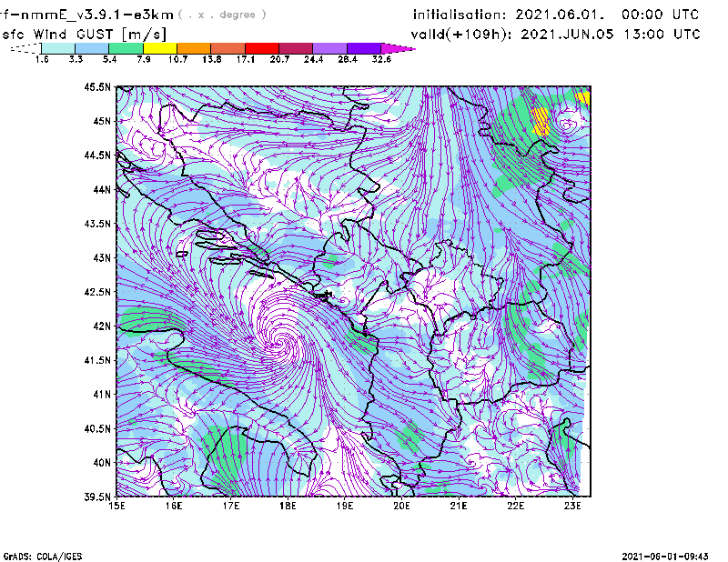Click the crimson legend swatch after 20.7
The image size is (728, 562).
(296, 48)
